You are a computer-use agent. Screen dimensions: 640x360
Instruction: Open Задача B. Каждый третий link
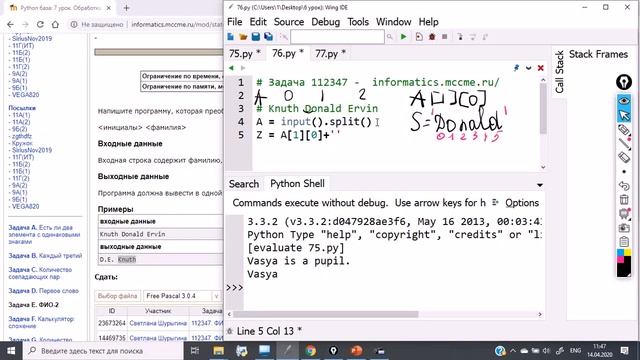(45, 256)
